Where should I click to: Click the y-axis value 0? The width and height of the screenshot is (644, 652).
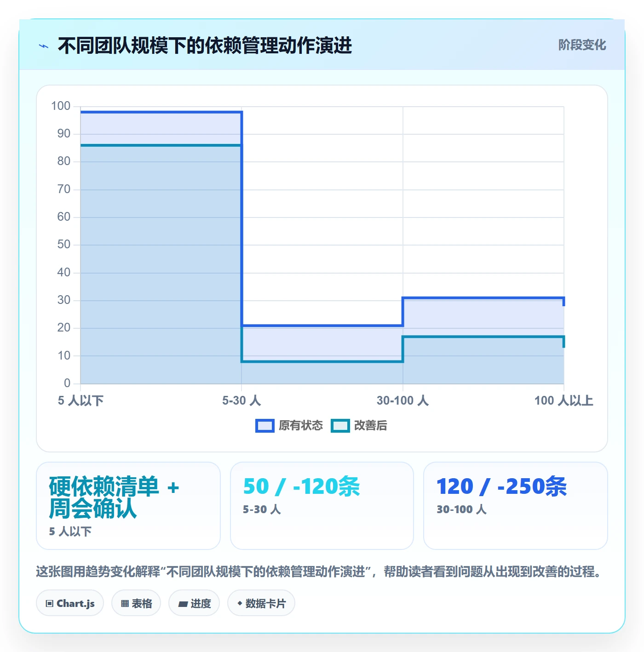click(x=67, y=383)
